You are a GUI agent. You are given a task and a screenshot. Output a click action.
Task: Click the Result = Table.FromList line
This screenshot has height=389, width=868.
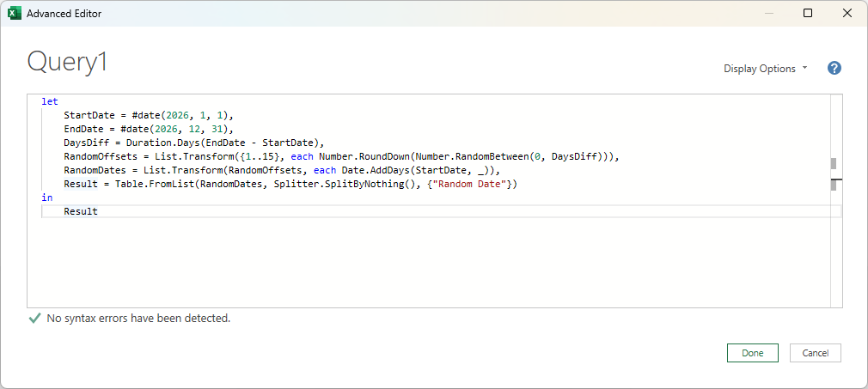pos(290,184)
